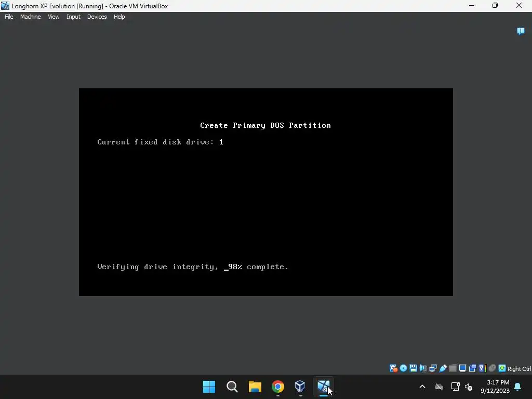
Task: Expand hidden system tray icons chevron
Action: [422, 387]
